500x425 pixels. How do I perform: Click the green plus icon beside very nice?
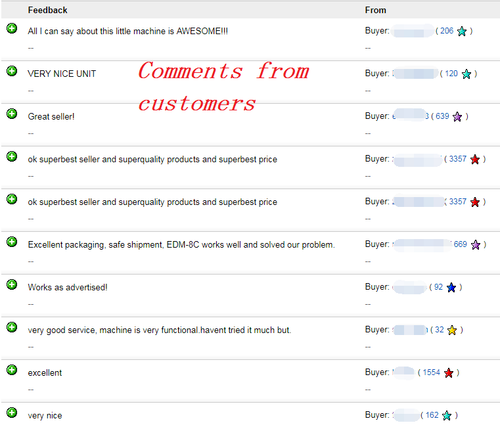[12, 413]
